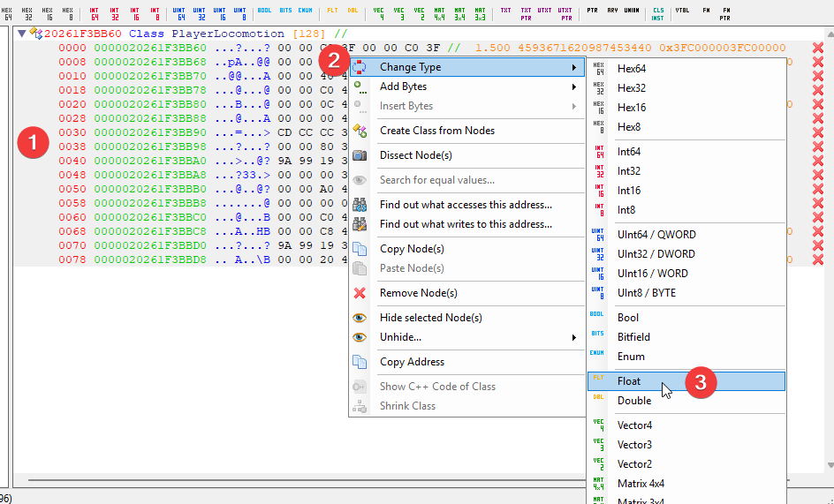834x504 pixels.
Task: Open the Add Bytes submenu
Action: point(467,87)
